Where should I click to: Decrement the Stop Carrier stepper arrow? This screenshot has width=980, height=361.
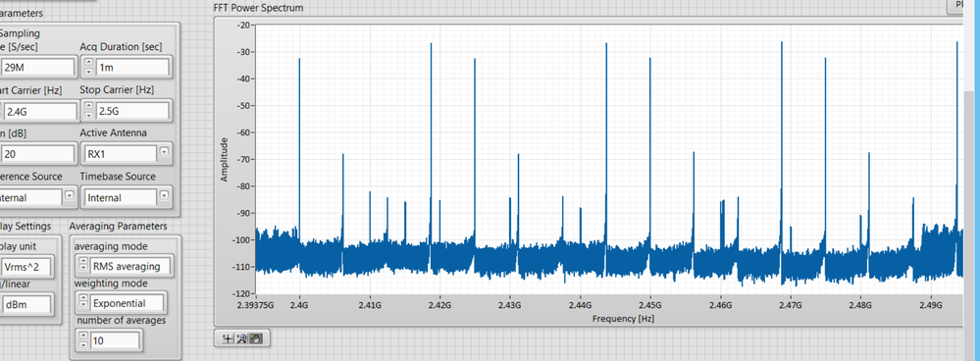tap(88, 116)
